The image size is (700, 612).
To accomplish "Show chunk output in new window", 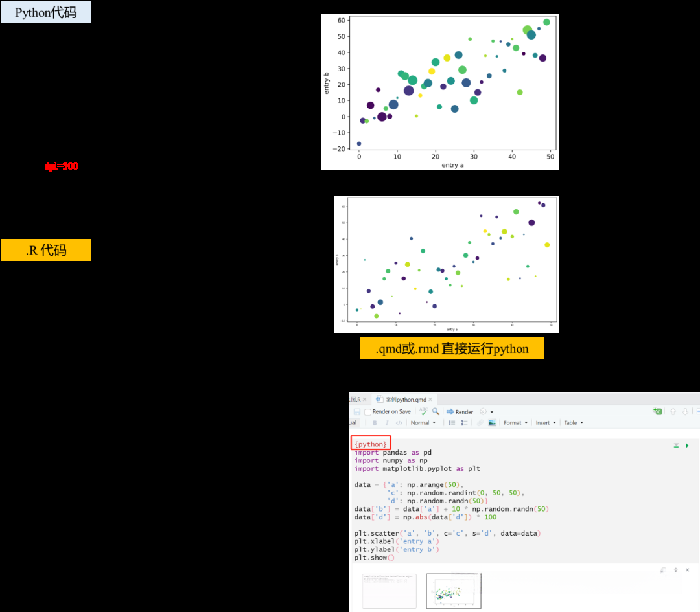I will pyautogui.click(x=664, y=570).
